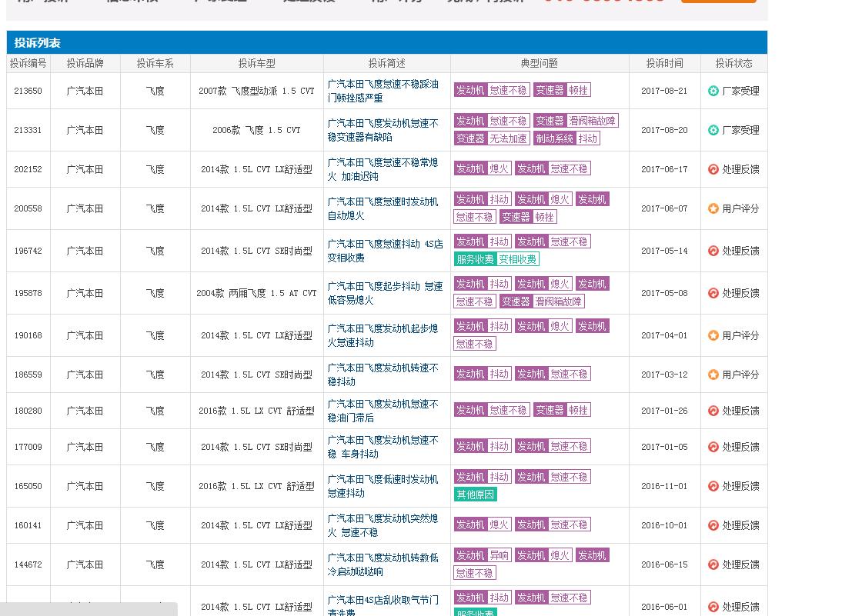Click 用户评分 icon for complaint 186559
Viewport: 842px width, 616px height.
click(x=713, y=375)
